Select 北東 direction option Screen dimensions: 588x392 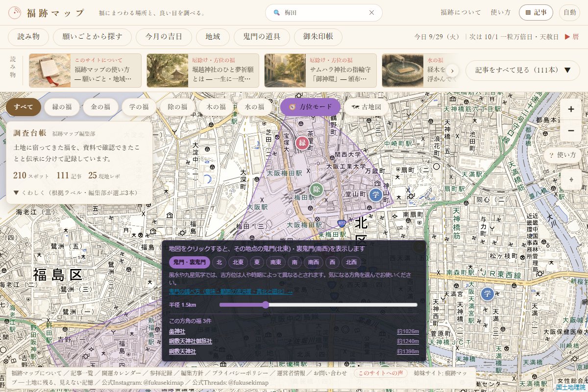pos(238,263)
